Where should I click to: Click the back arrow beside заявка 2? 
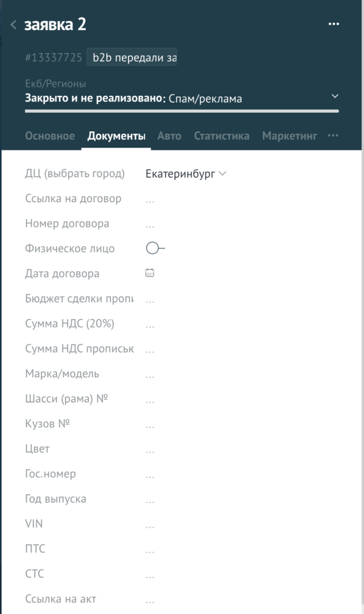coord(13,25)
